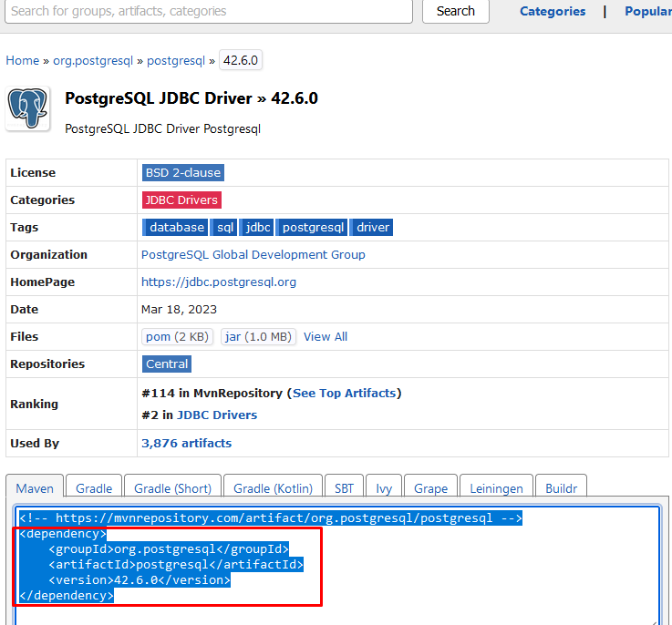This screenshot has width=672, height=625.
Task: Select the jdbc tag
Action: 256,227
